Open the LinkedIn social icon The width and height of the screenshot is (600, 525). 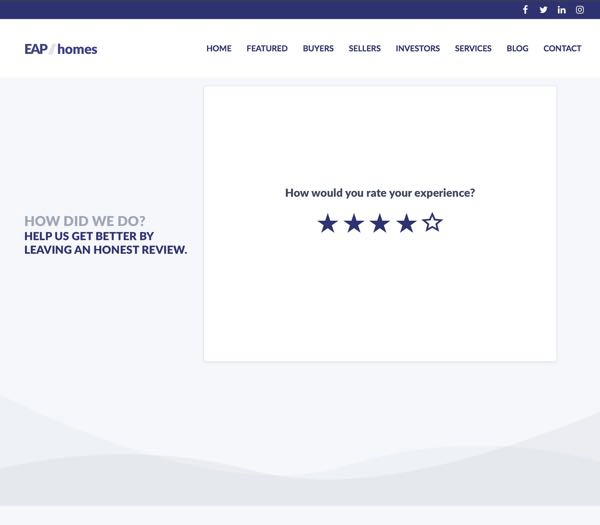(x=561, y=10)
